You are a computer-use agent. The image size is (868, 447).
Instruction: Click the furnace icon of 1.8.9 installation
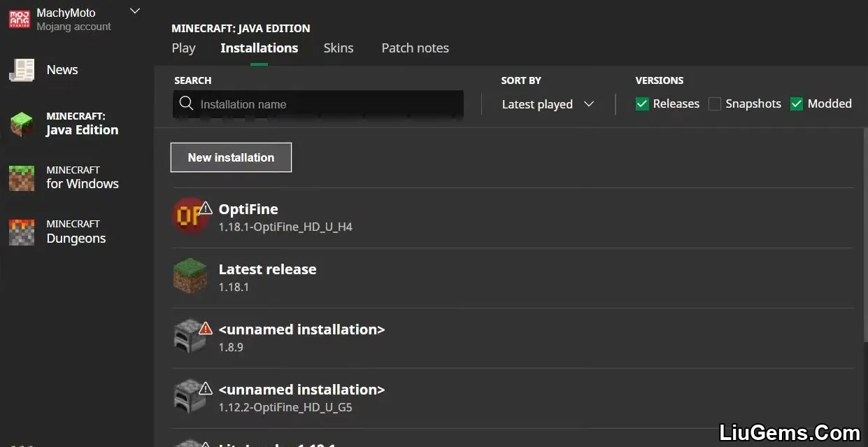pyautogui.click(x=188, y=336)
